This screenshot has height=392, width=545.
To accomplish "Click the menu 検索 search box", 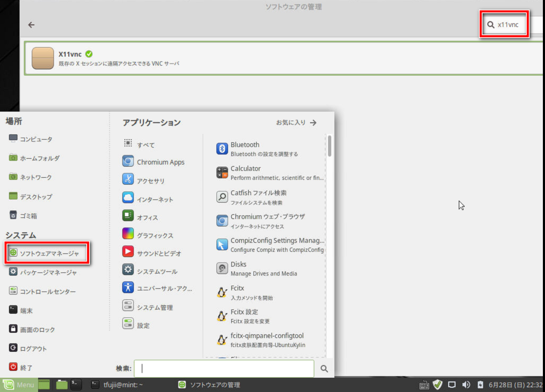I will tap(224, 369).
